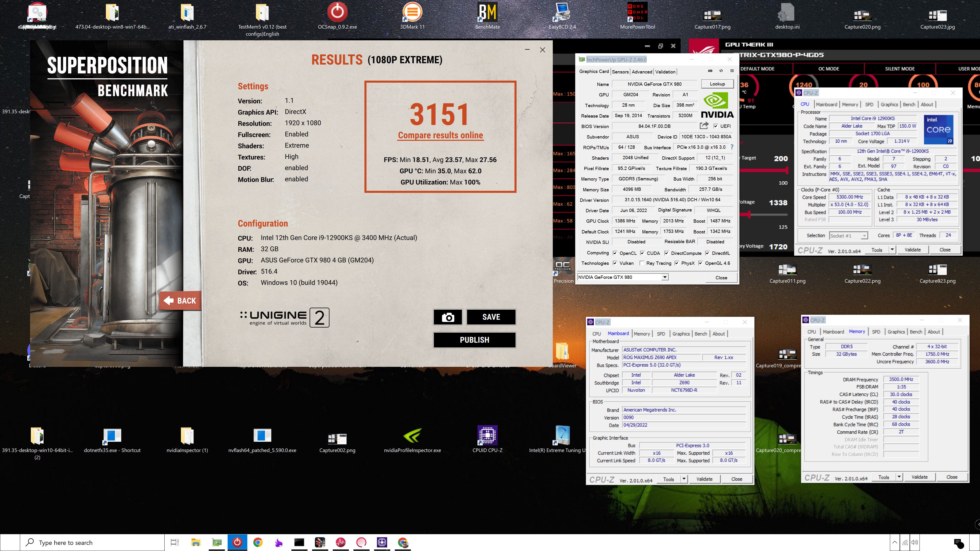Click the command prompt icon in the taskbar

coord(299,542)
